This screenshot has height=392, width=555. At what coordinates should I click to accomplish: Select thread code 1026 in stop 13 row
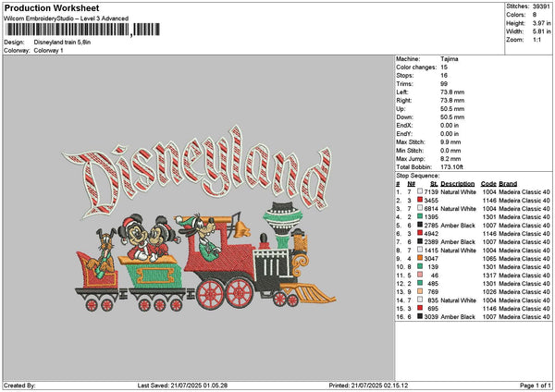coord(489,292)
